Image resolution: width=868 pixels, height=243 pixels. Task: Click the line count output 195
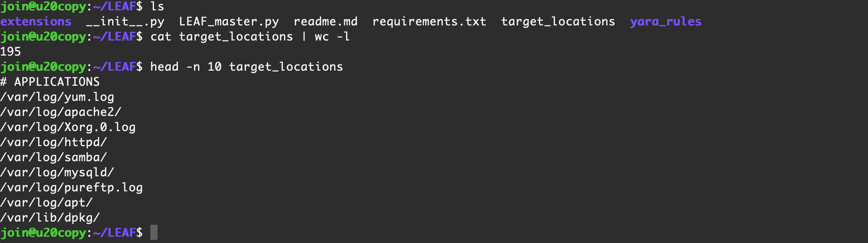(11, 52)
